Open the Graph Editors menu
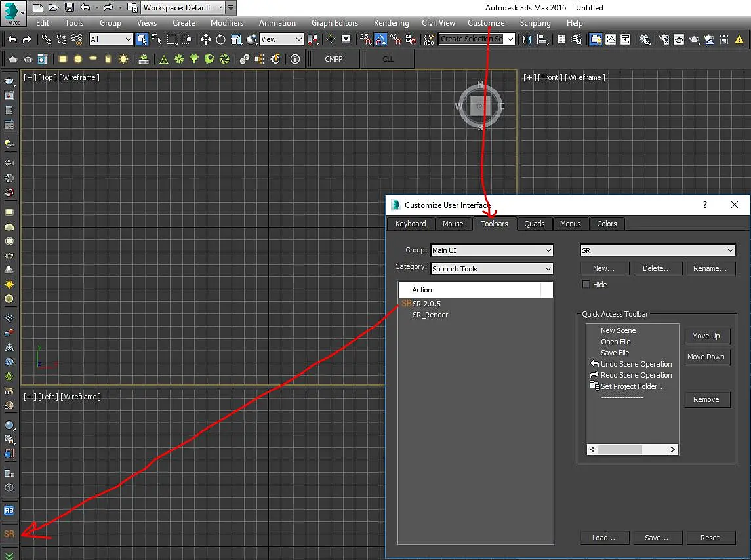The image size is (751, 560). [x=335, y=22]
